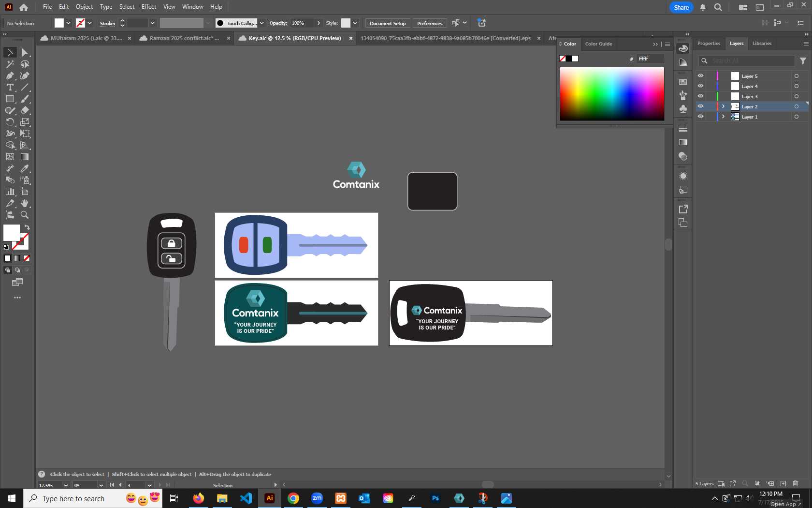
Task: Select the Hand tool
Action: 25,203
